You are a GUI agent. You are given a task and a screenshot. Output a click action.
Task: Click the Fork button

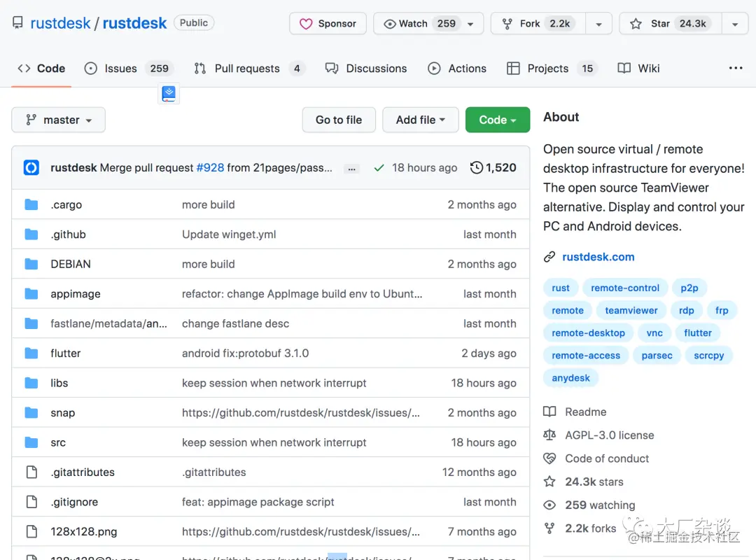tap(538, 24)
